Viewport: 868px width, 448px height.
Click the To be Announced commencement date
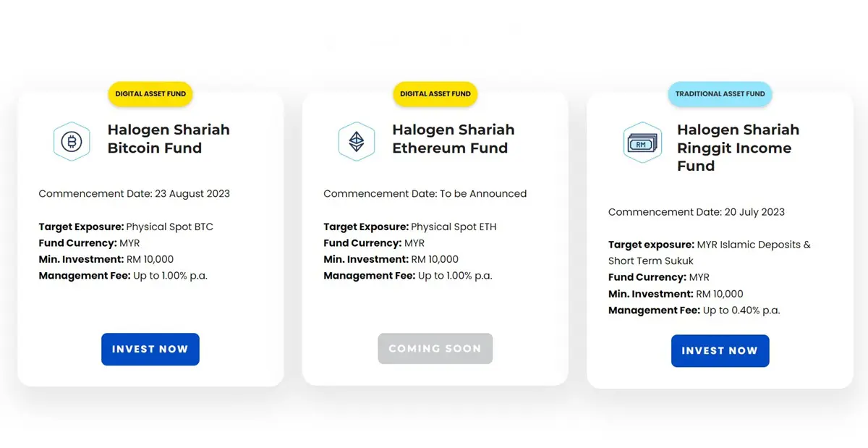pos(483,194)
